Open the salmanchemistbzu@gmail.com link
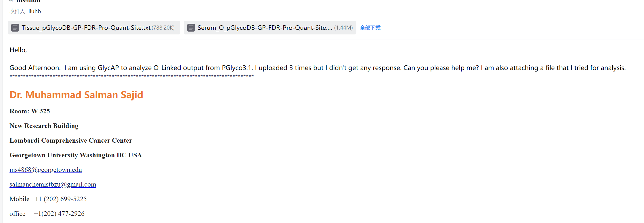Image resolution: width=644 pixels, height=223 pixels. (x=53, y=184)
